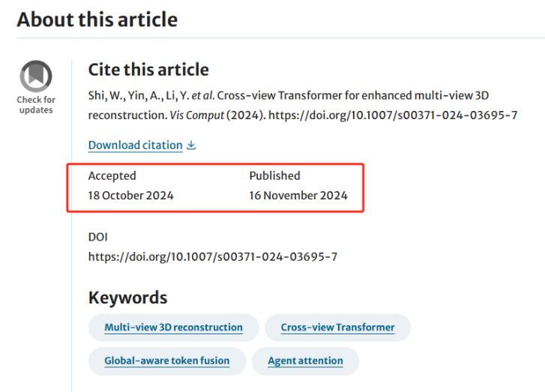Viewport: 545px width, 392px height.
Task: Open Global-aware token fusion keyword
Action: [x=167, y=361]
